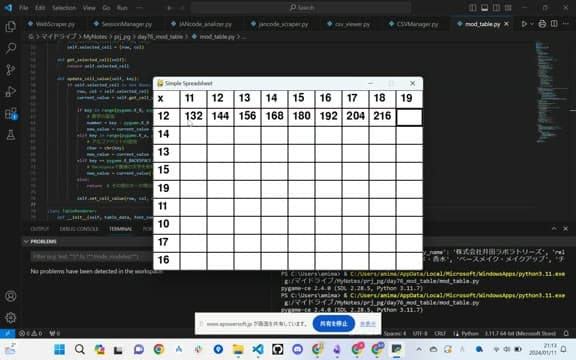Click the remote window status bar icon
Image resolution: width=576 pixels, height=360 pixels.
7,334
